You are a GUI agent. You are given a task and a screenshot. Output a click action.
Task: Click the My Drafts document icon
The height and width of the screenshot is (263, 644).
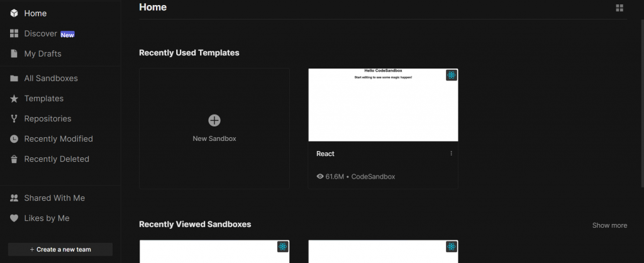14,53
